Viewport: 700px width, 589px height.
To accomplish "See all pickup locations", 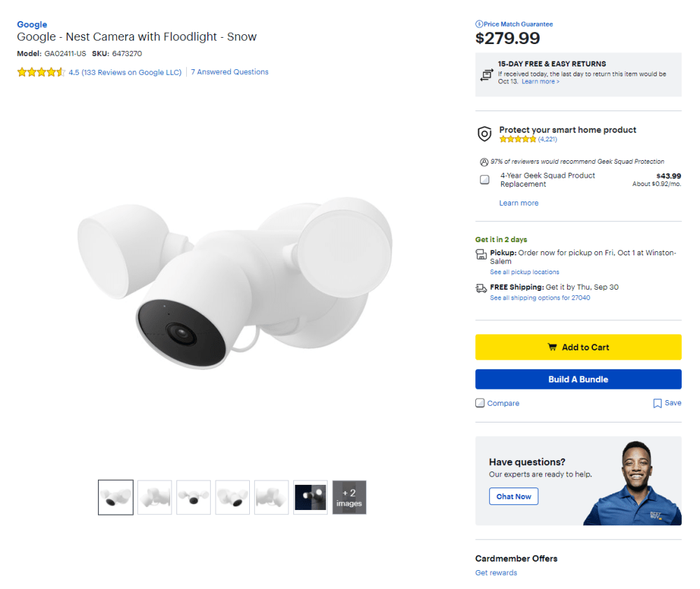I will (524, 272).
